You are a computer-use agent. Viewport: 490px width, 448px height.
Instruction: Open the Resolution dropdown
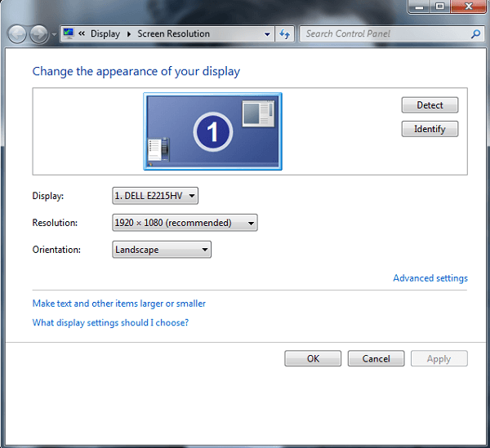click(185, 223)
